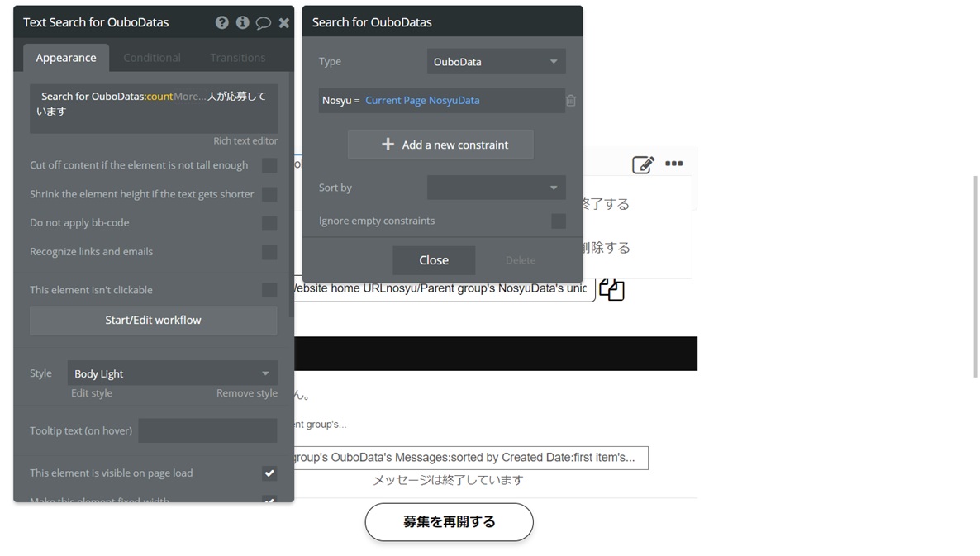
Task: Click the Tooltip text input field
Action: click(x=207, y=430)
